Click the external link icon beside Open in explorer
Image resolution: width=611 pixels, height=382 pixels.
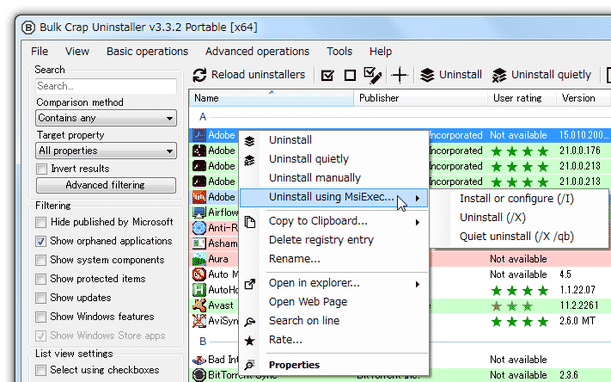[x=249, y=284]
